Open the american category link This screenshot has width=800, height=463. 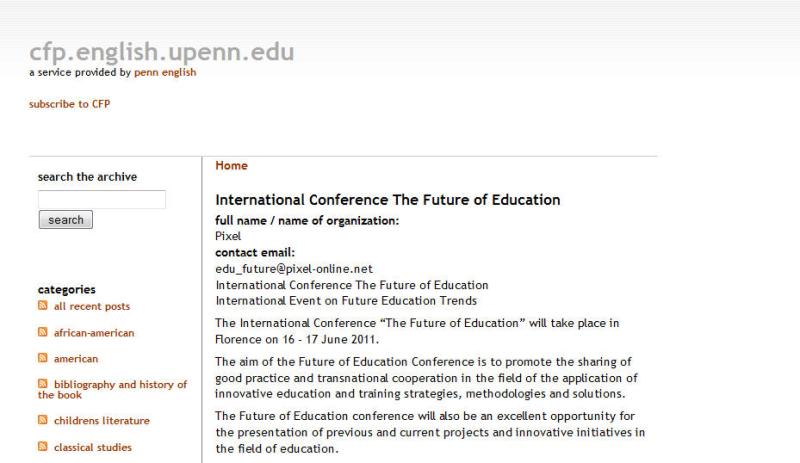click(76, 358)
